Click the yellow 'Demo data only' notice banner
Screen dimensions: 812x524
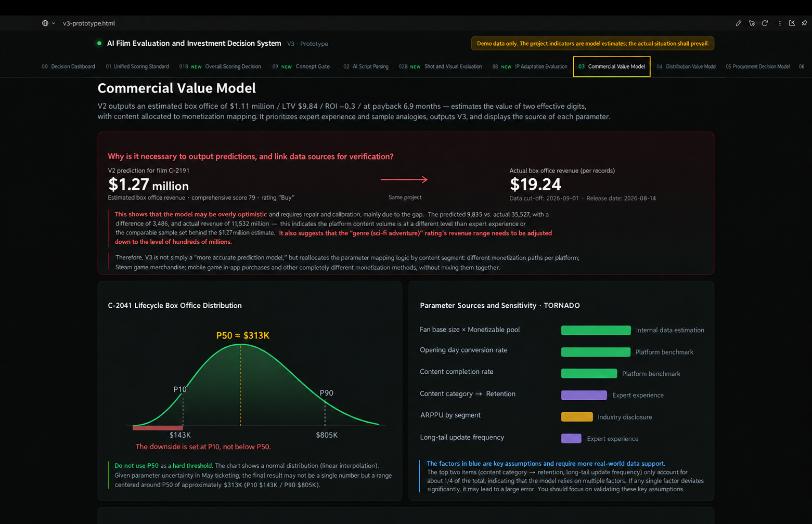tap(592, 44)
